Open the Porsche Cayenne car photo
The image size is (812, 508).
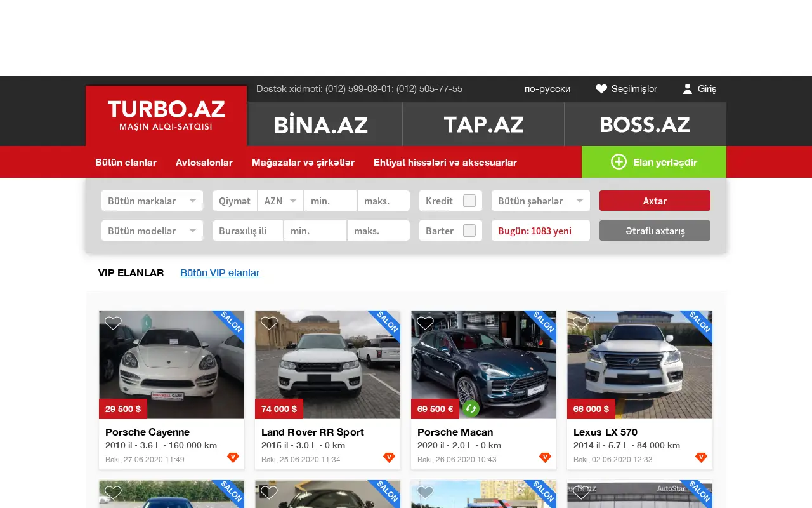[x=171, y=364]
